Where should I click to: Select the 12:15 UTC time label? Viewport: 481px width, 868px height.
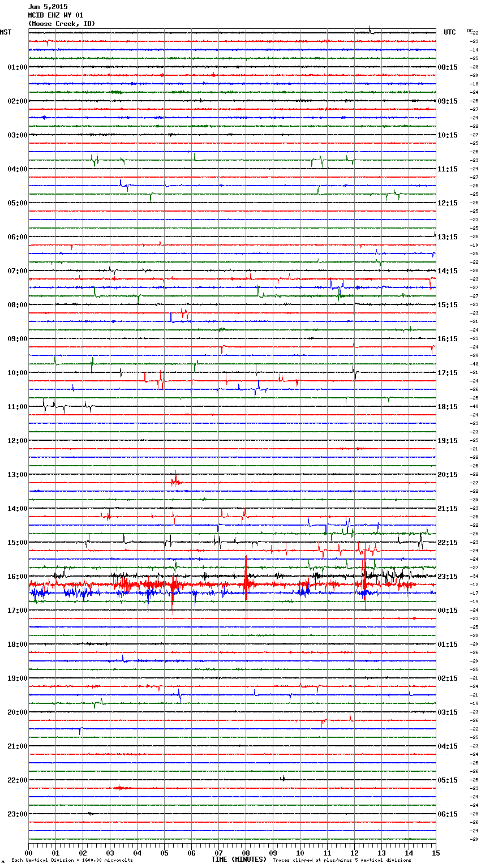tap(448, 203)
